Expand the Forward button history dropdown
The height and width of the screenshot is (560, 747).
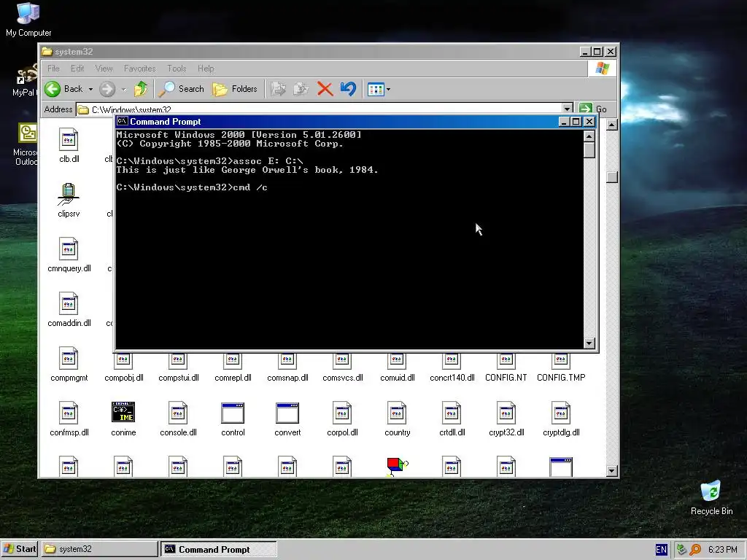point(124,89)
